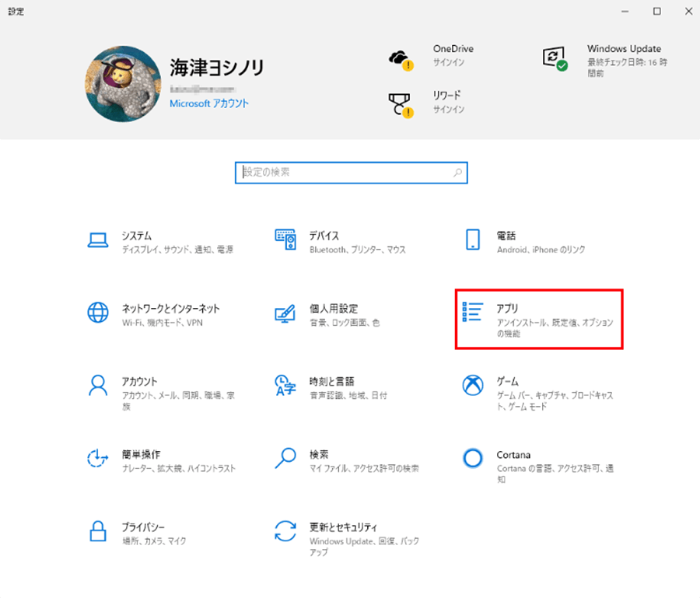Click the アプリ category title
700x598 pixels.
(508, 309)
